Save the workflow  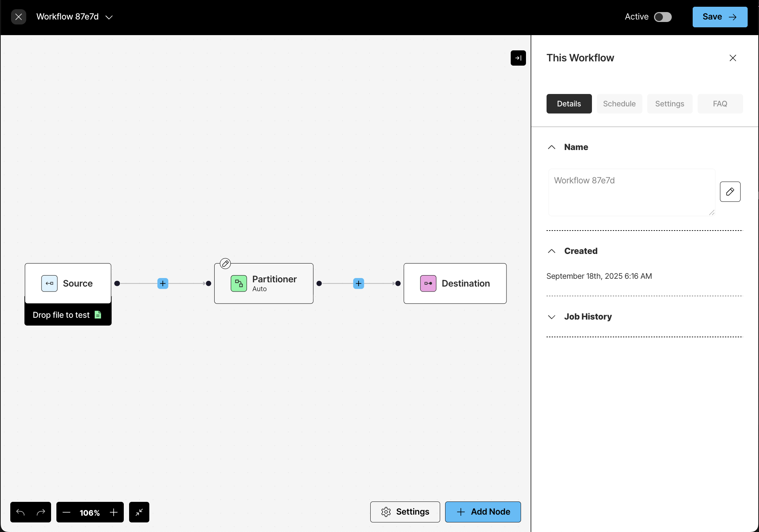click(719, 17)
